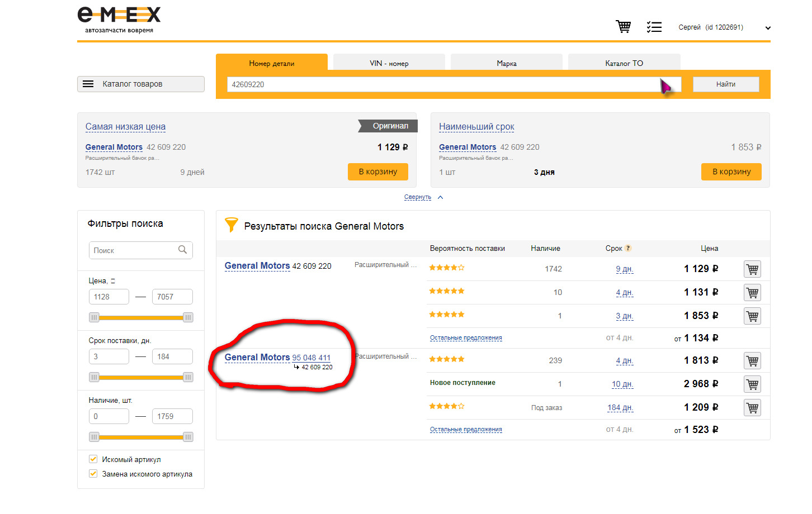Click the Сергей (id 1202691) account name
This screenshot has width=812, height=514.
[711, 27]
